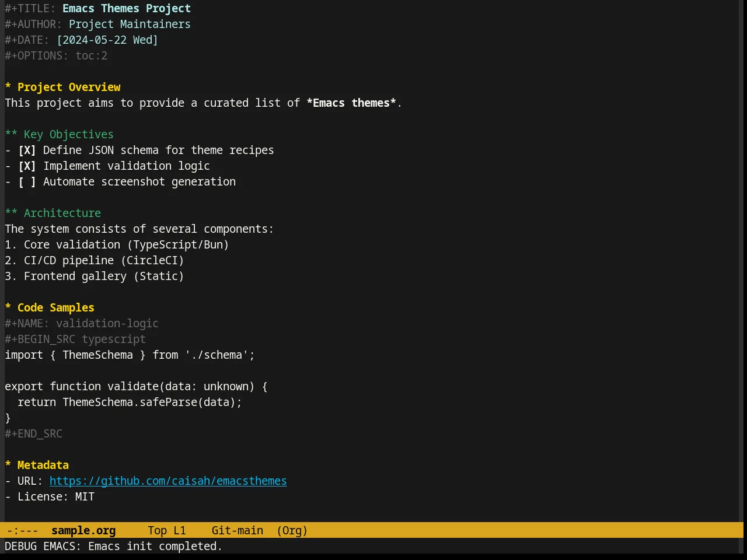Click the #+TITLE: keyword
This screenshot has height=560, width=747.
pos(30,9)
